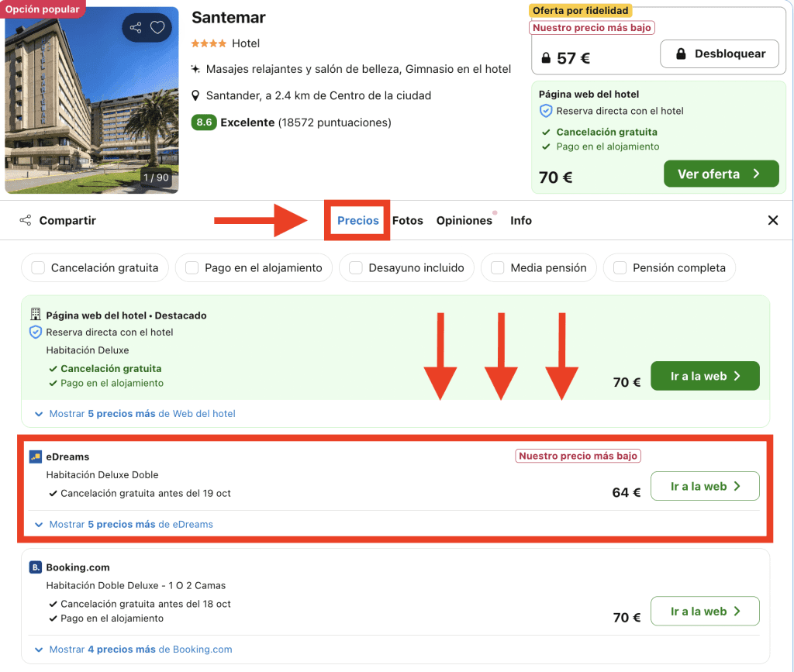The image size is (794, 672).
Task: Close the hotel details panel
Action: 772,220
